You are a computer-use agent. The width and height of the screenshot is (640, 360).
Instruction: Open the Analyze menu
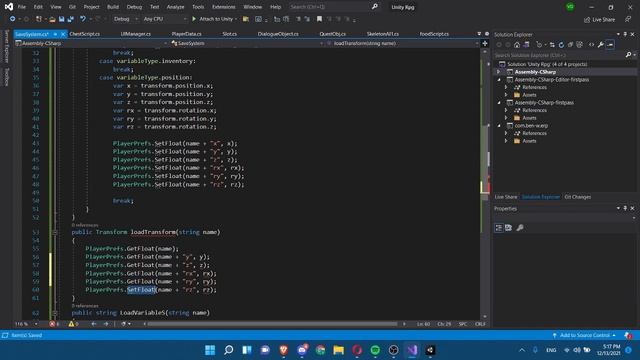pyautogui.click(x=175, y=7)
